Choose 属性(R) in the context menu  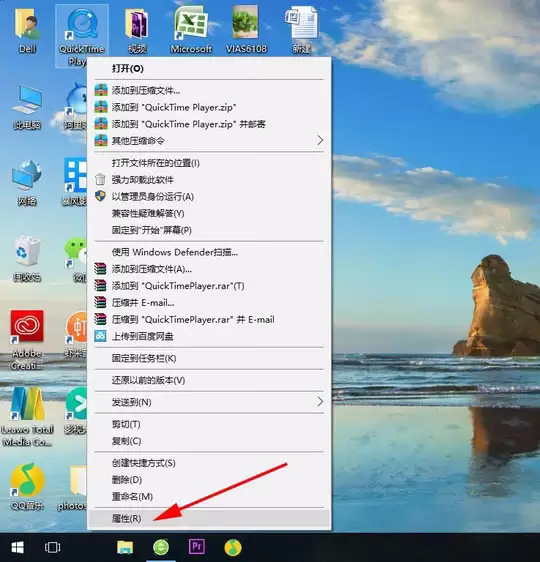coord(209,518)
